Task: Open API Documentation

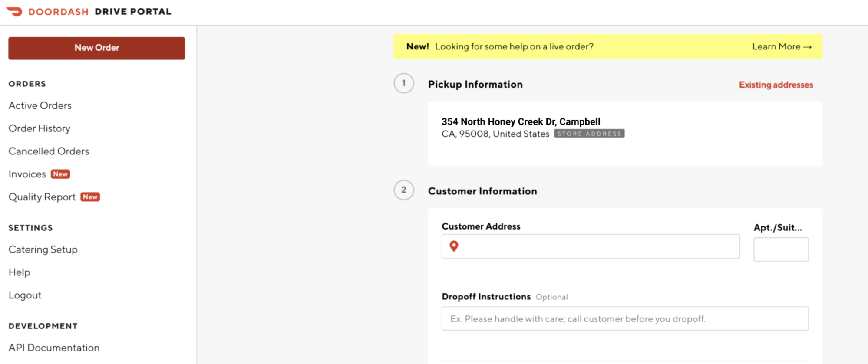Action: (54, 348)
